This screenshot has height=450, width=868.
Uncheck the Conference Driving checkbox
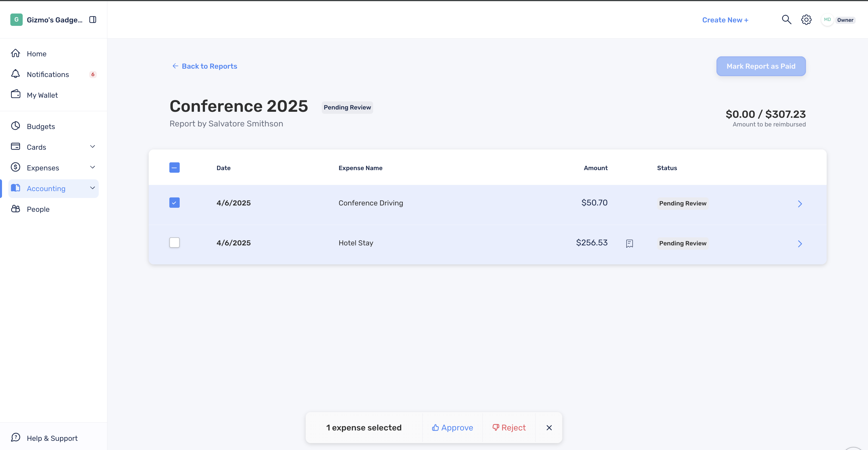coord(174,202)
